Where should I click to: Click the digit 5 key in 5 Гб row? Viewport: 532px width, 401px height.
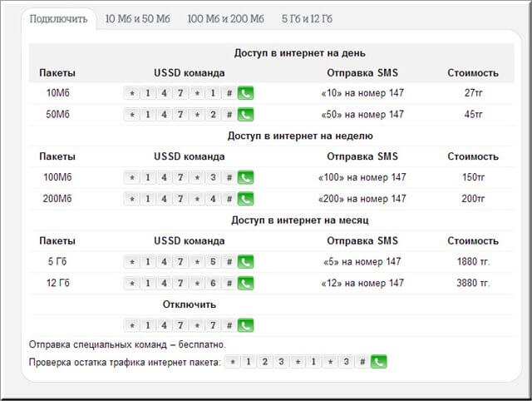tap(213, 262)
